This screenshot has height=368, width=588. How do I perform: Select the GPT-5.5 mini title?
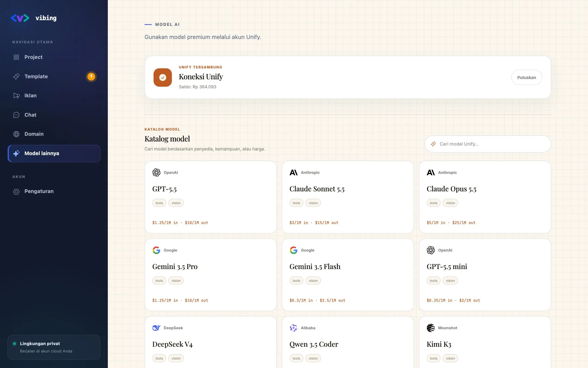click(x=447, y=267)
